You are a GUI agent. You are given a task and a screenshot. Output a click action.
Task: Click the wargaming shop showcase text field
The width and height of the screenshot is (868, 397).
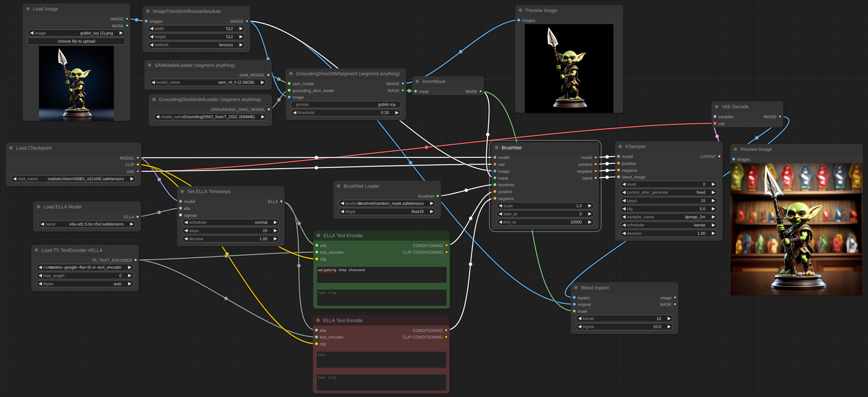[381, 275]
